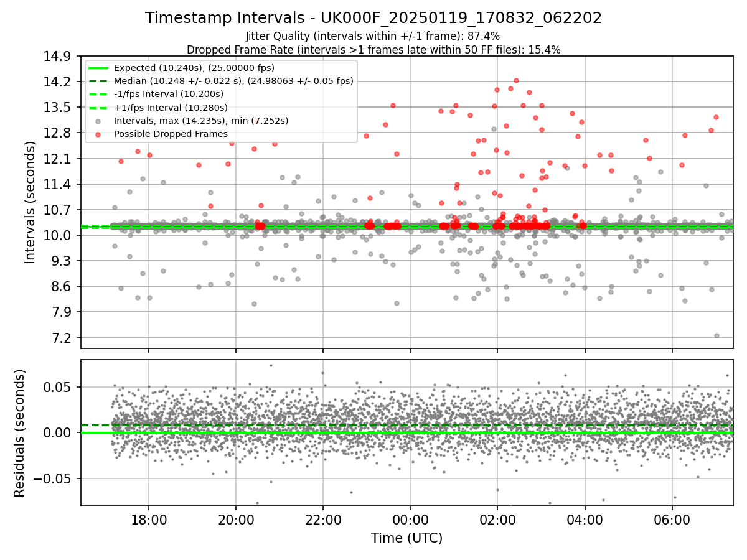The width and height of the screenshot is (747, 560).
Task: Click the 22:00 x-axis tick label
Action: point(322,519)
